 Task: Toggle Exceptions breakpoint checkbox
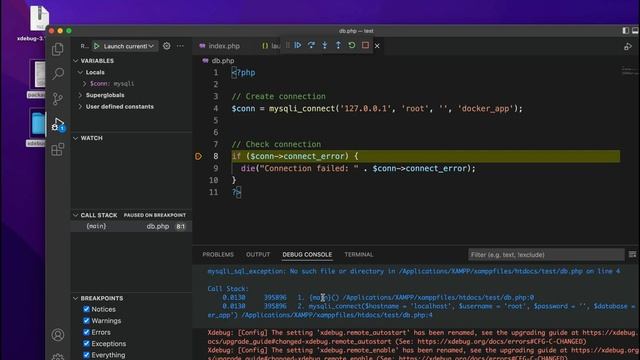(87, 344)
